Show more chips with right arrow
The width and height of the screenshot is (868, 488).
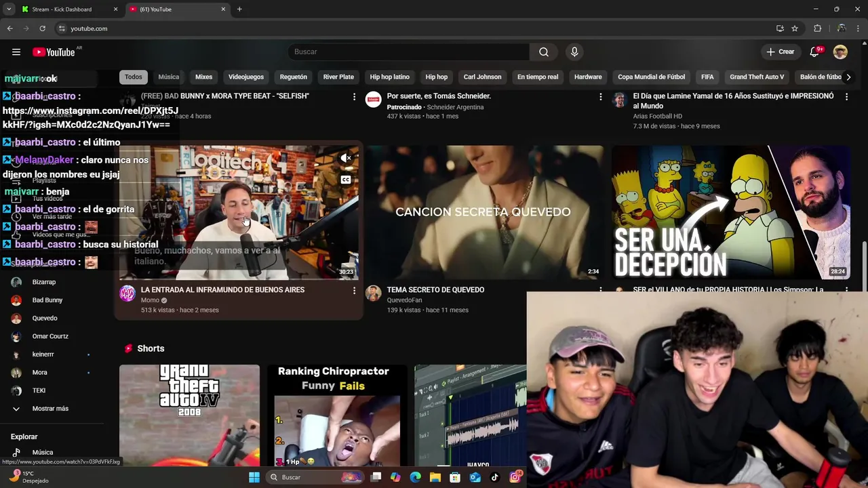848,77
